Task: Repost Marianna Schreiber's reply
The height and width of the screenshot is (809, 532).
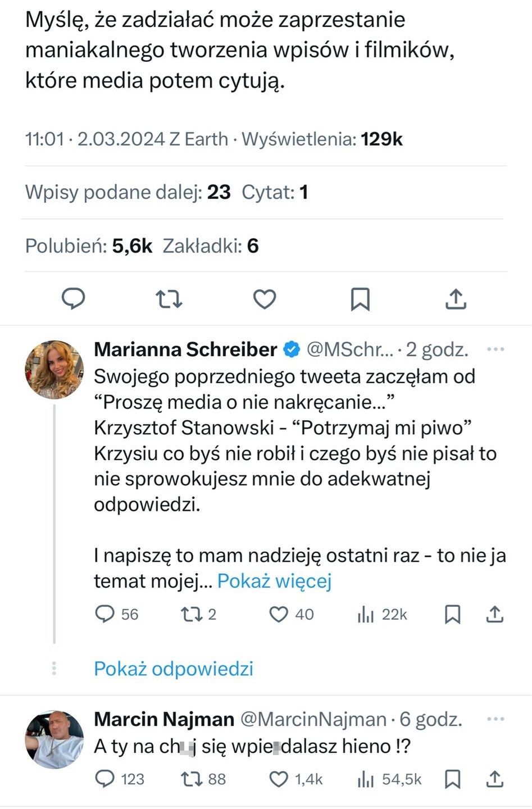Action: tap(190, 614)
